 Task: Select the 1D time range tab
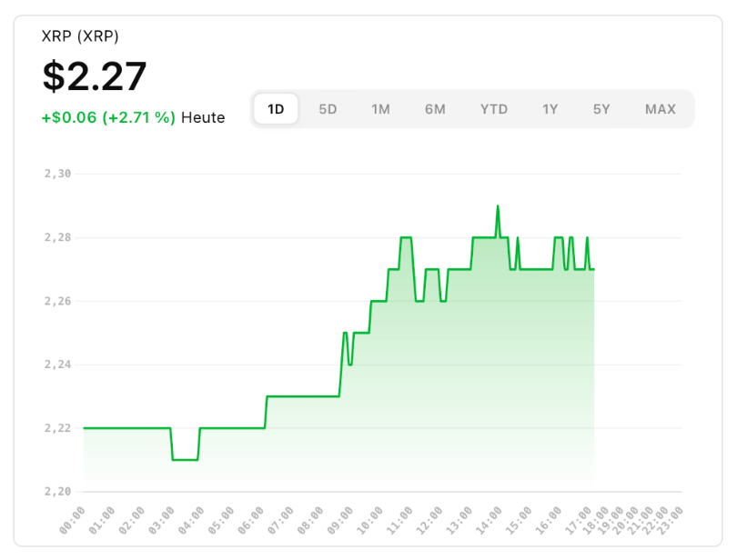(276, 109)
